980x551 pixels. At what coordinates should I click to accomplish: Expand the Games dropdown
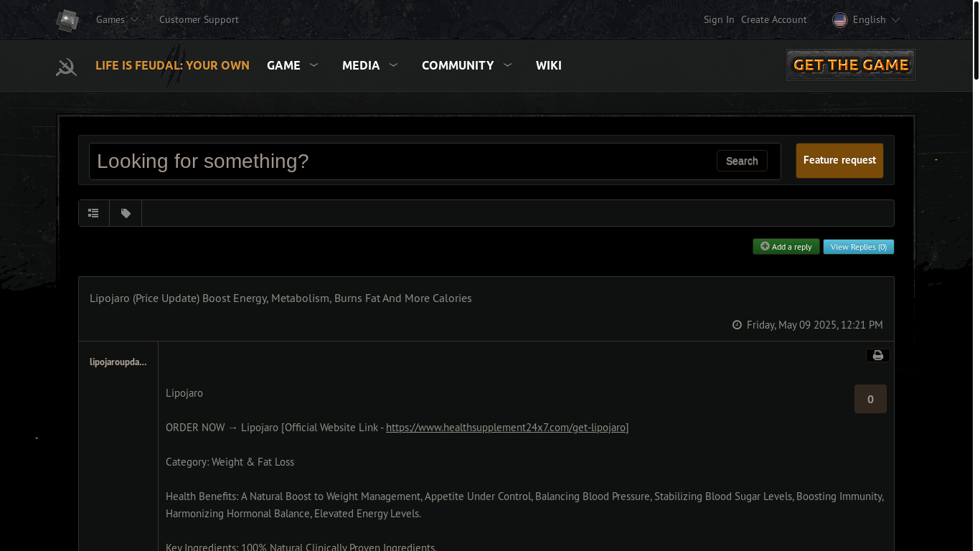coord(117,19)
